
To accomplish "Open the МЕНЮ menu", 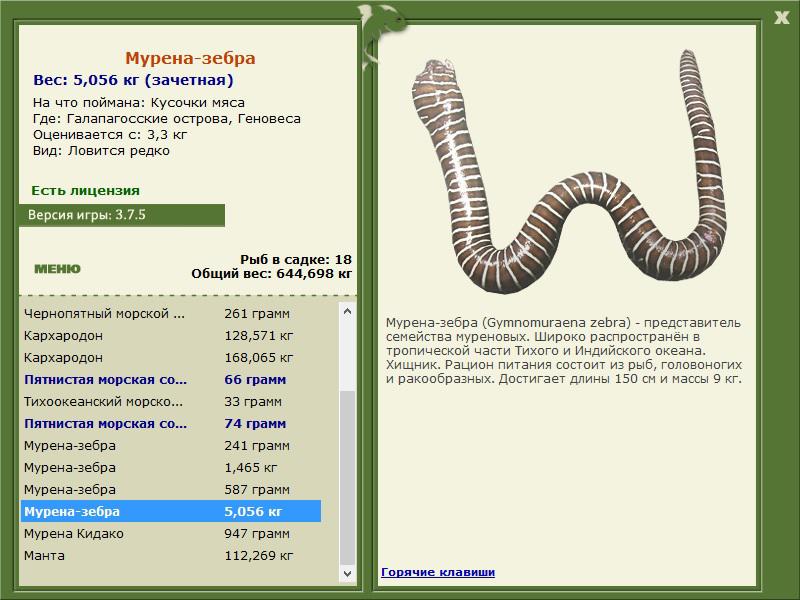I will tap(57, 269).
